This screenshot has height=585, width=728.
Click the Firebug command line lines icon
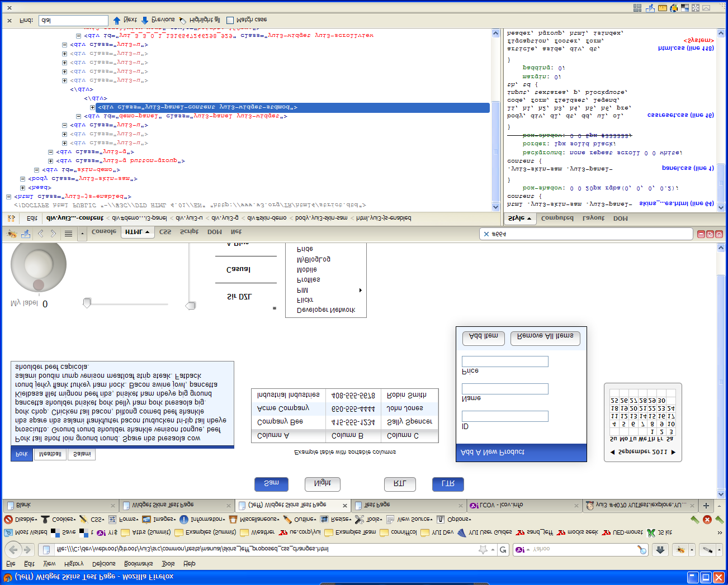click(x=68, y=234)
